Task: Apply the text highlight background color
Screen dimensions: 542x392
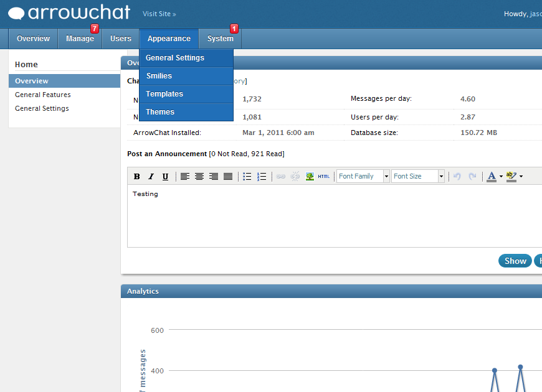Action: 511,177
